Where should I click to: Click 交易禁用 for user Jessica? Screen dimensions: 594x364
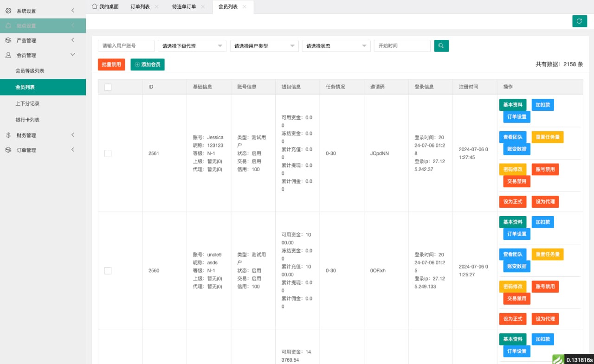pos(517,181)
